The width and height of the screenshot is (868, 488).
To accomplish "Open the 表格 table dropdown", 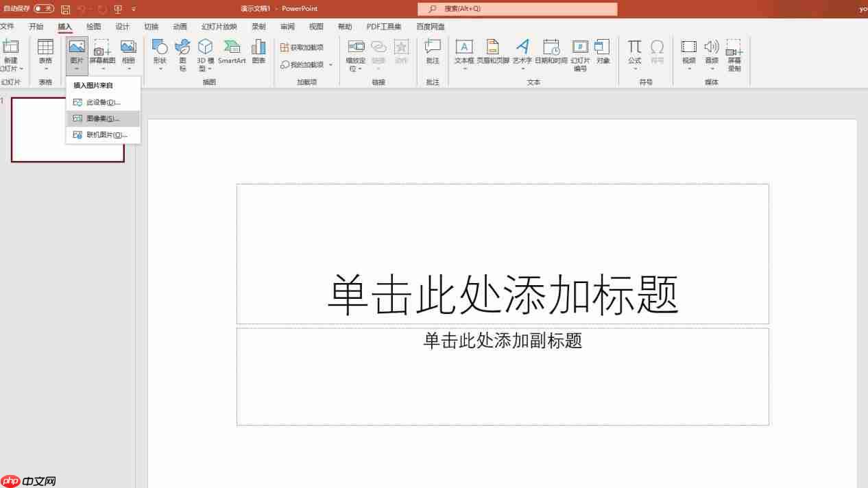I will click(x=45, y=55).
